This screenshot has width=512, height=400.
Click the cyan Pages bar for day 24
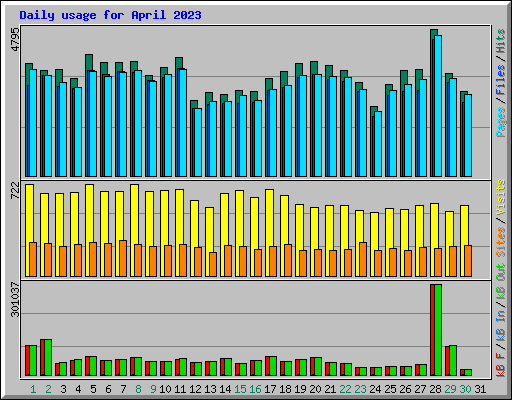(378, 144)
